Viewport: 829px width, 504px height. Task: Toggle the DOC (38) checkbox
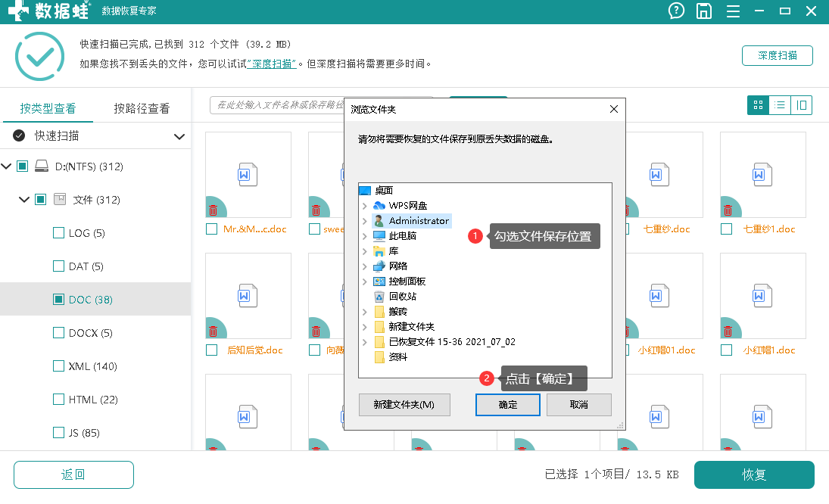coord(59,300)
